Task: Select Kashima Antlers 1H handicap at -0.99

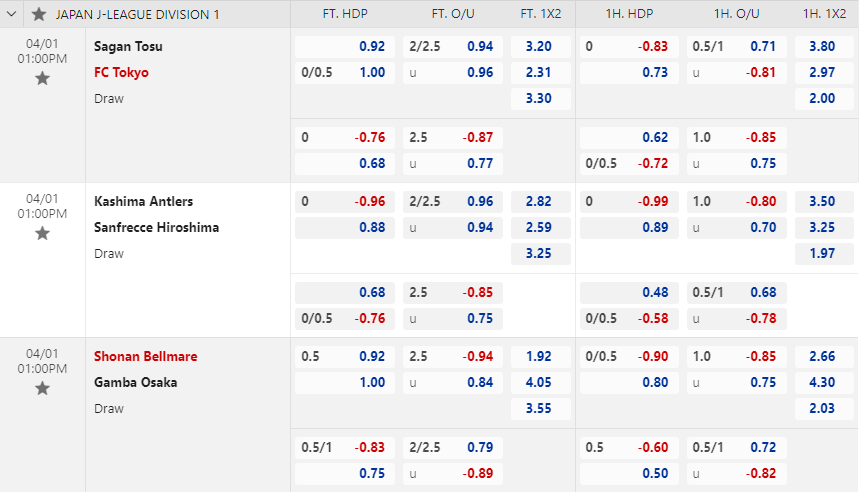Action: tap(629, 202)
